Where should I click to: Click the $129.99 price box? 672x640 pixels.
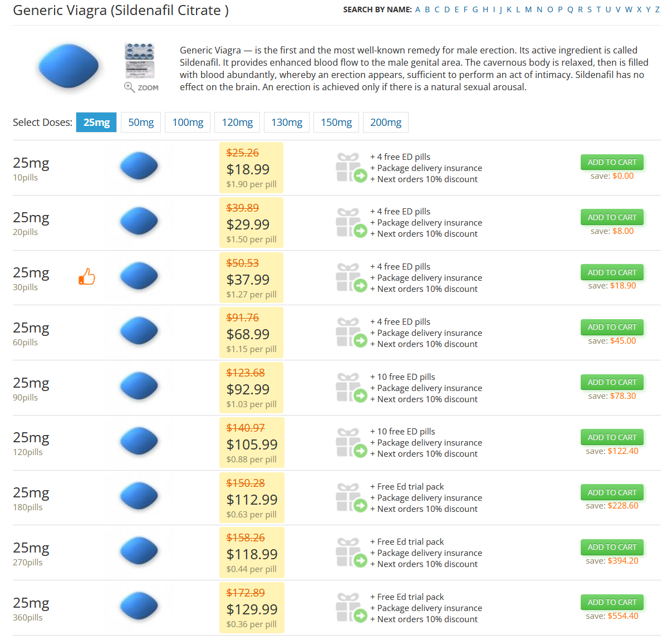pos(252,608)
